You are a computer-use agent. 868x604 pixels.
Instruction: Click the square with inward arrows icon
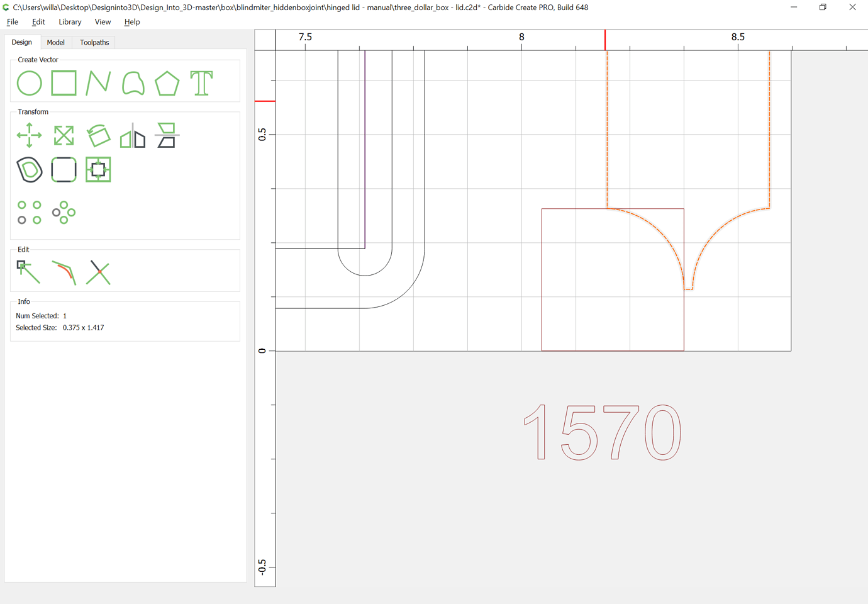[98, 170]
